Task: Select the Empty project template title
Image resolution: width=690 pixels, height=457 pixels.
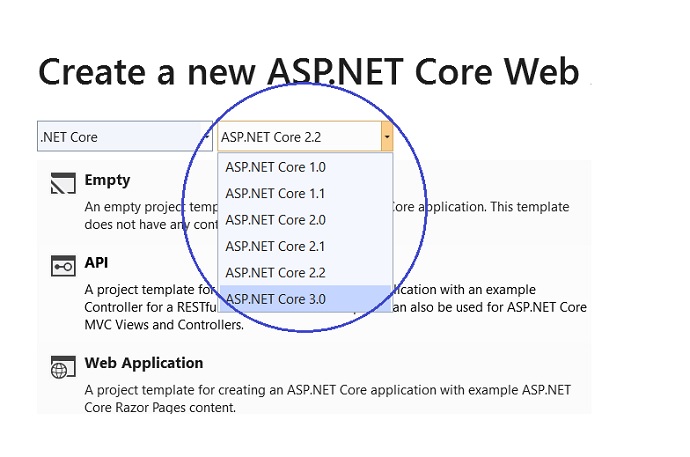Action: (x=107, y=180)
